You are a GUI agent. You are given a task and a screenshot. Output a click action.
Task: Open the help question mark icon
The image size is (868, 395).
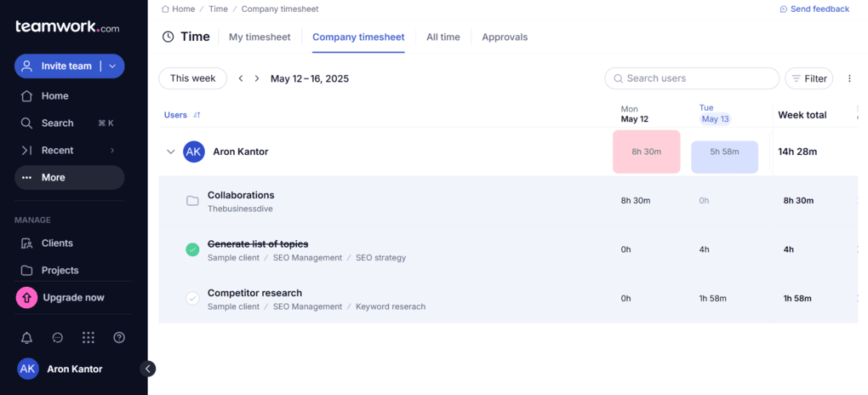click(119, 337)
